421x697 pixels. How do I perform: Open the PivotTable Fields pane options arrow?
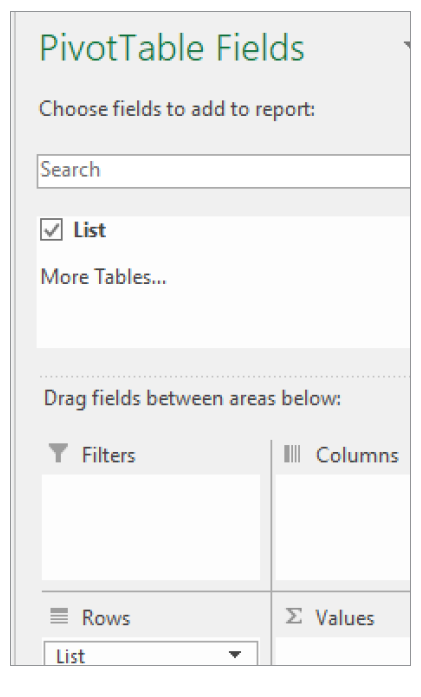coord(407,44)
